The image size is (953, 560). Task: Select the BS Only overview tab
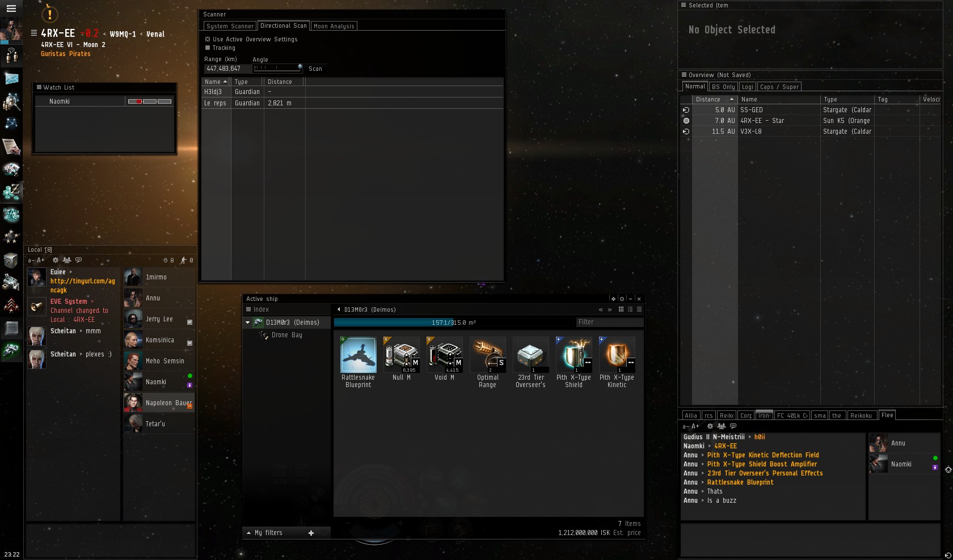(x=723, y=87)
